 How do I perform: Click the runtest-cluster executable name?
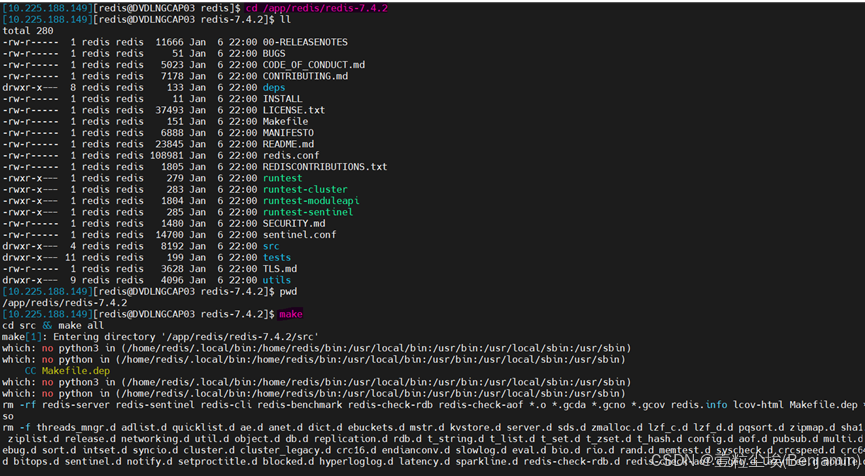click(x=305, y=189)
